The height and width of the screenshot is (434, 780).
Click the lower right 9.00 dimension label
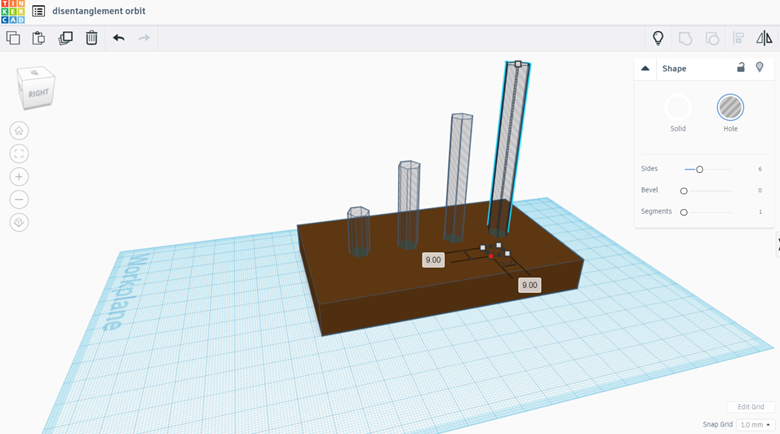click(529, 285)
